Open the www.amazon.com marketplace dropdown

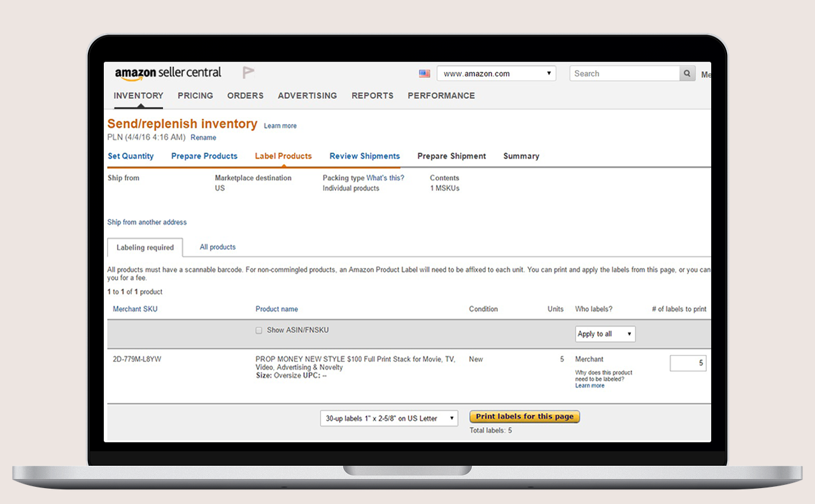click(x=496, y=73)
